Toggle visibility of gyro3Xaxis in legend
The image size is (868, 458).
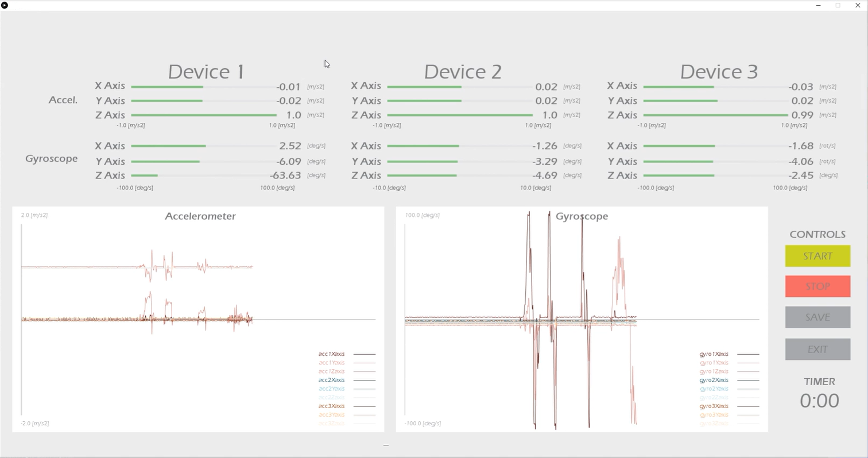click(x=714, y=406)
